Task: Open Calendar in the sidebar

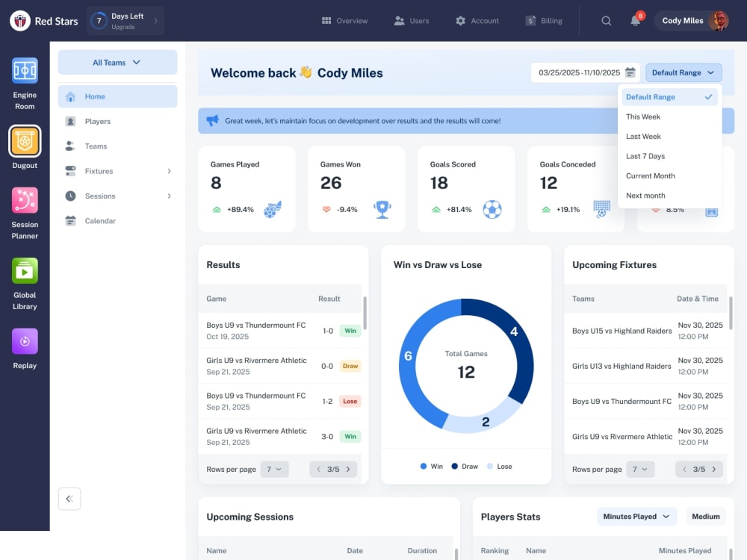Action: [118, 221]
